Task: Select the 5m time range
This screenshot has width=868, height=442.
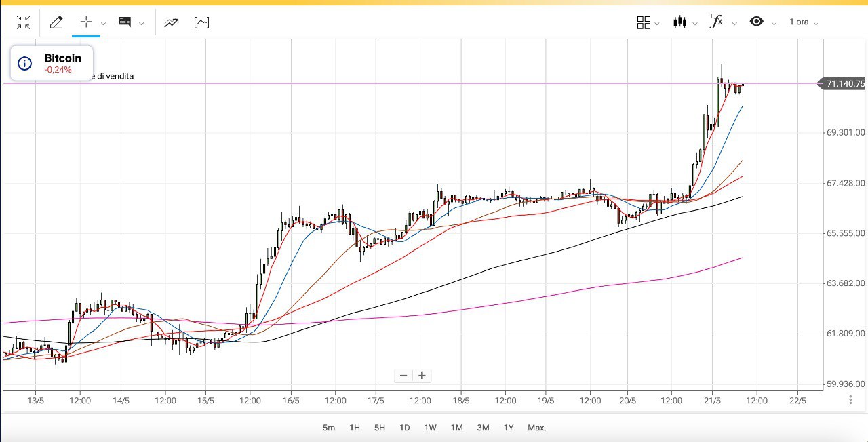Action: 329,428
